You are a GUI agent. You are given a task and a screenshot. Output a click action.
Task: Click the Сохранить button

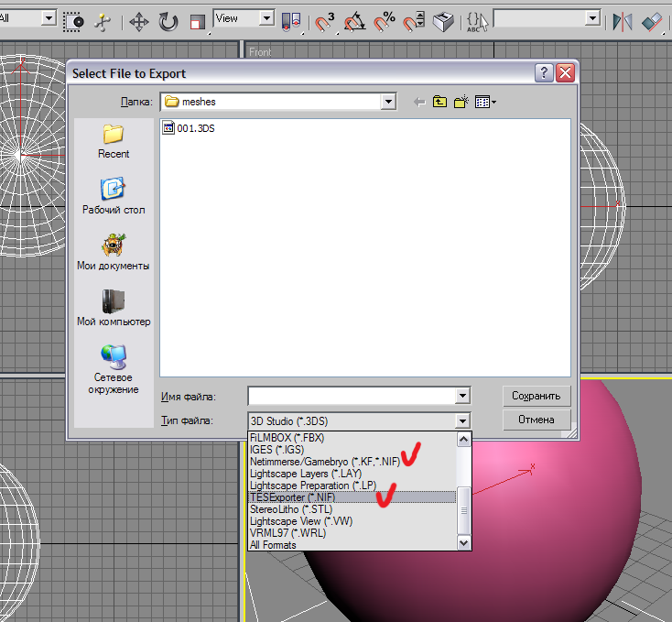click(537, 396)
